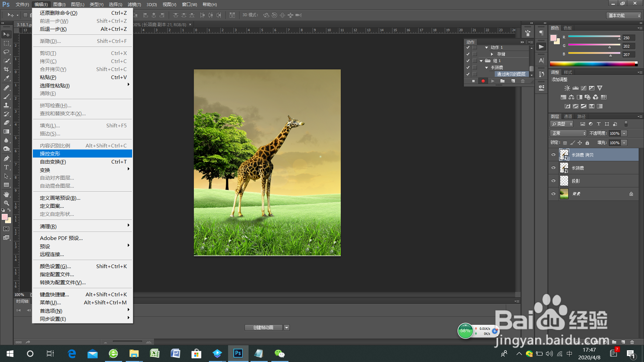Toggle checkmark for 组 1 action
The width and height of the screenshot is (644, 362).
point(468,61)
